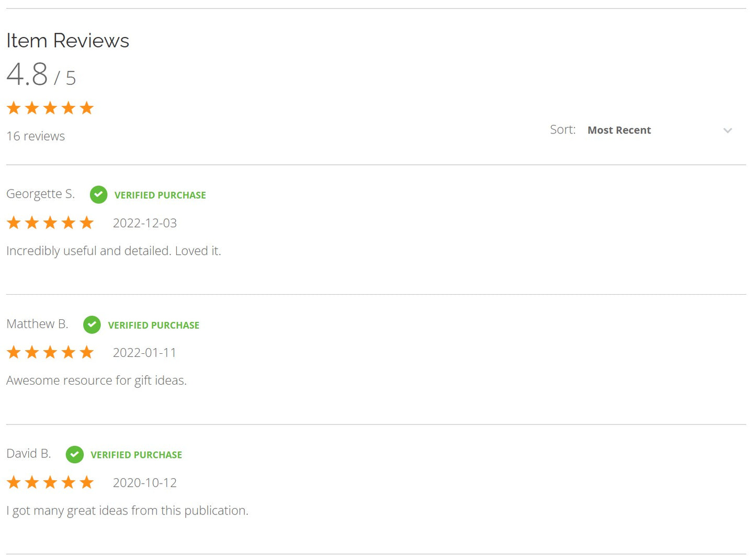Click David B.'s five-star rating

pos(50,482)
